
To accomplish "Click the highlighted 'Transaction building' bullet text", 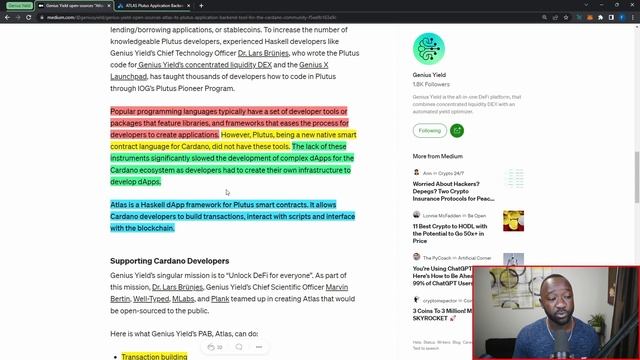I will (x=154, y=356).
